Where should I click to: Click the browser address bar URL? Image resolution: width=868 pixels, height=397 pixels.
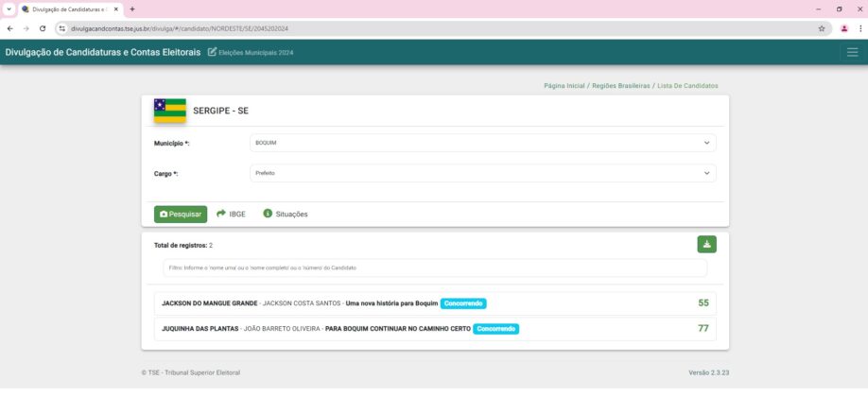click(x=180, y=28)
